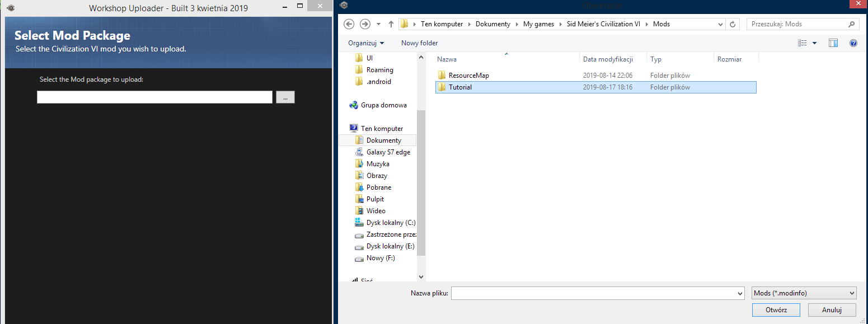Viewport: 868px width, 324px height.
Task: Open view options dropdown arrow
Action: (814, 43)
